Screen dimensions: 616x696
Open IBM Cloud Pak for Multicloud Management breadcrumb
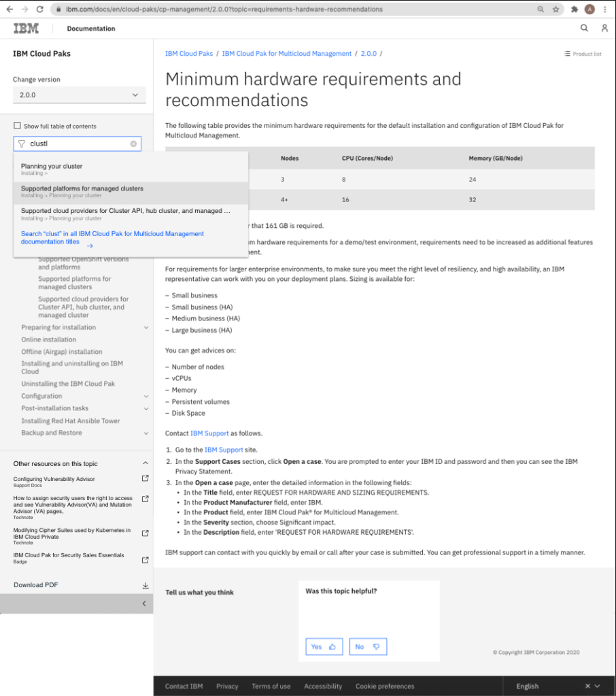click(287, 54)
